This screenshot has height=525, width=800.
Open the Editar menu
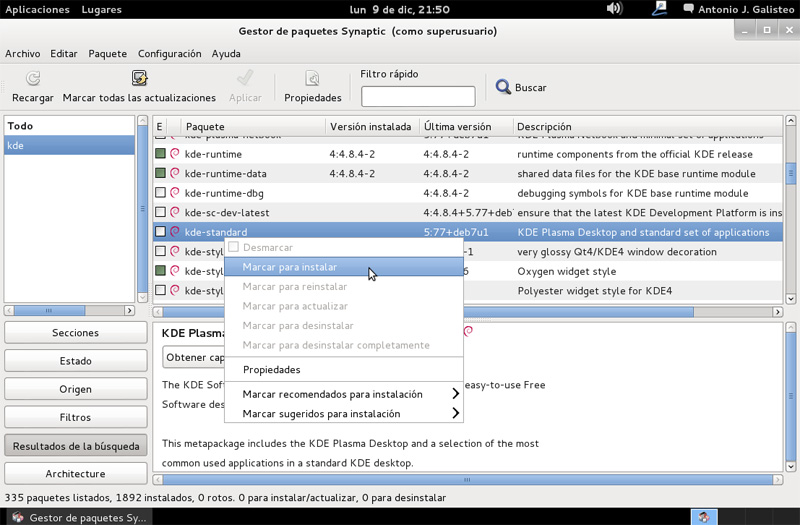tap(64, 54)
